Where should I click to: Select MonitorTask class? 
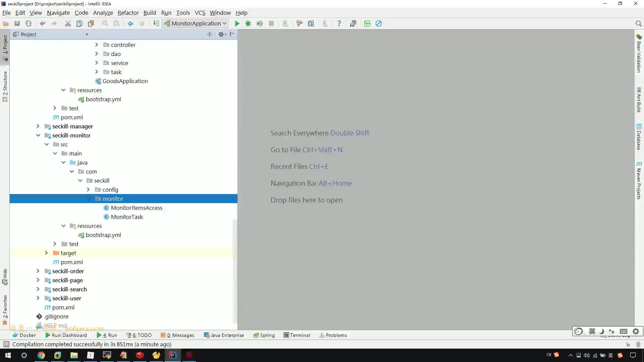(123, 217)
